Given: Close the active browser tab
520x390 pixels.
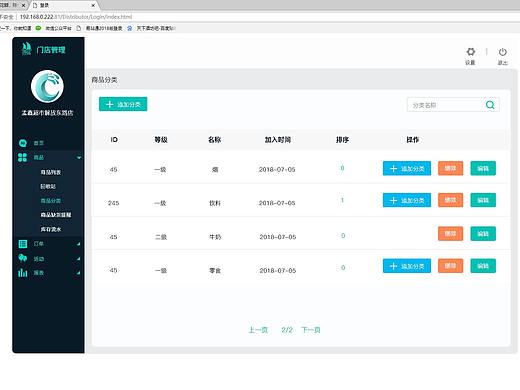Looking at the screenshot, I should coord(93,5).
